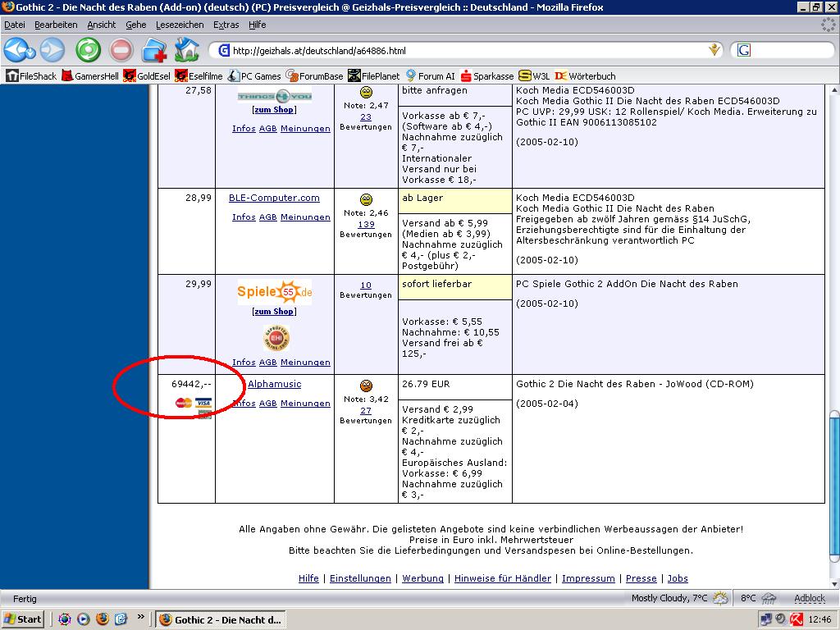This screenshot has height=630, width=840.
Task: Open the Wörterbuch bookmark
Action: pos(585,76)
